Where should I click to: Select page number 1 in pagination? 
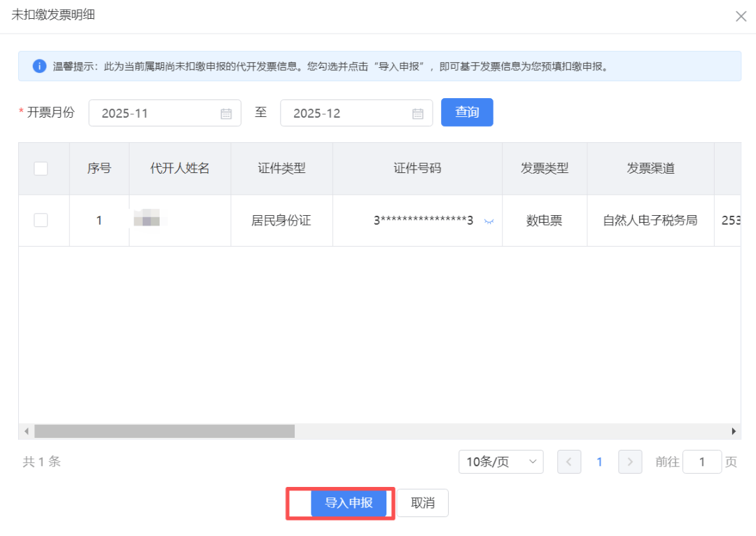(599, 462)
